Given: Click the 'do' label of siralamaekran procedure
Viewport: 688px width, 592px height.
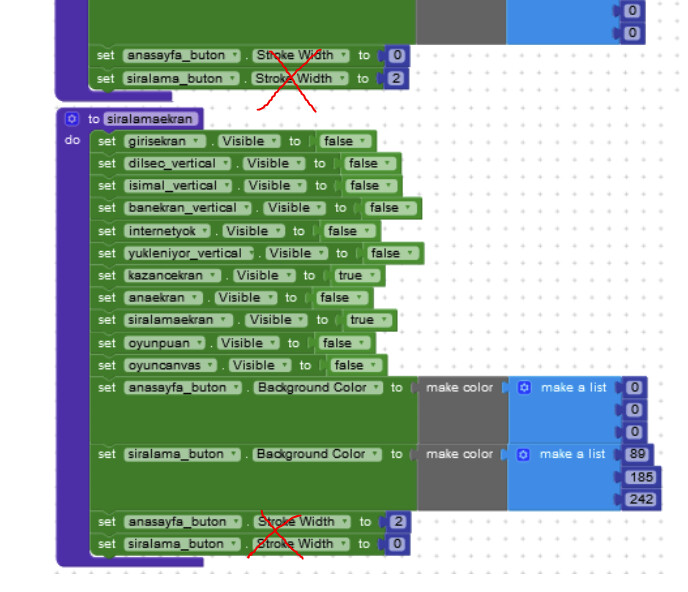Looking at the screenshot, I should [72, 140].
